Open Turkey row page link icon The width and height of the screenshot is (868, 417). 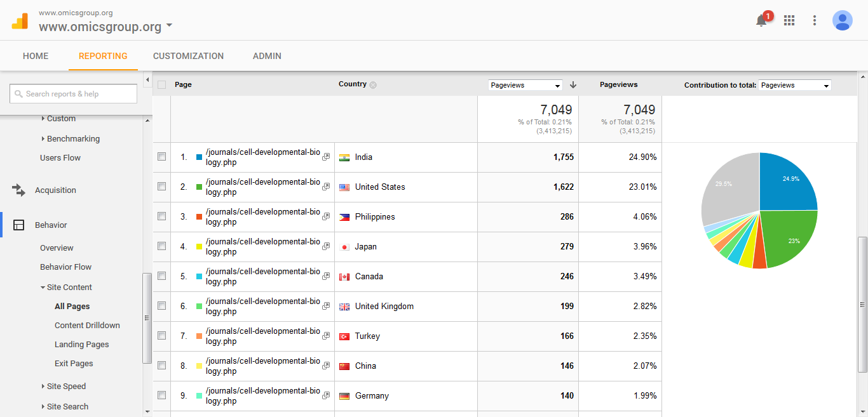click(326, 336)
